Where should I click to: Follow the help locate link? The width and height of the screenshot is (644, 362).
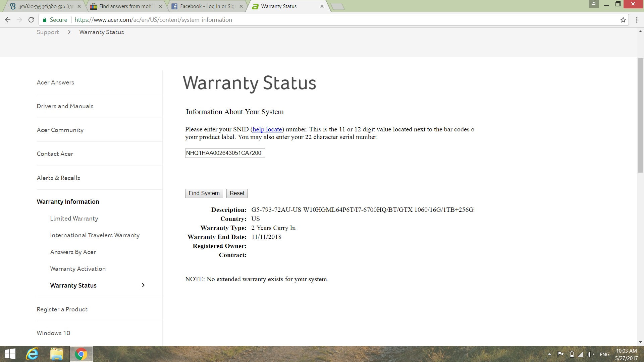[x=267, y=129]
